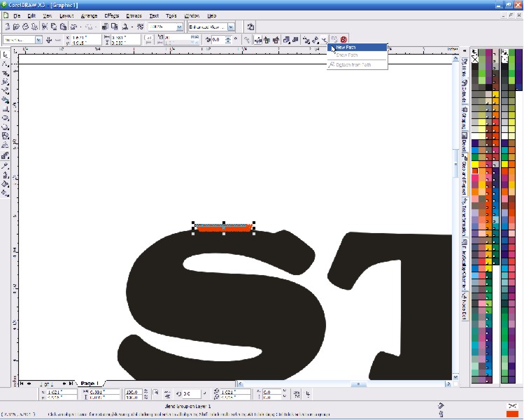Select the Ellipse tool
Viewport: 524px width, 420px height.
tap(5, 118)
